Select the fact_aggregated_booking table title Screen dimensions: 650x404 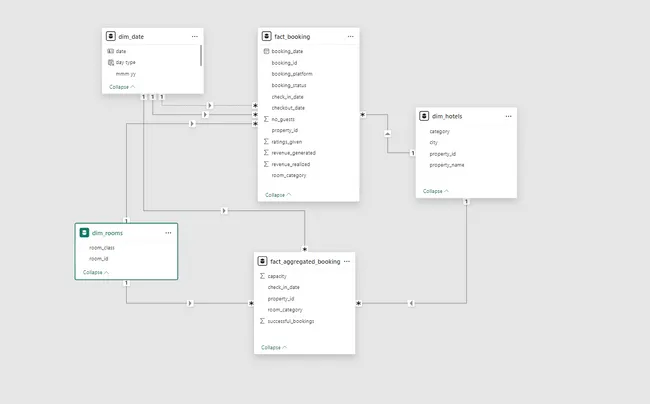click(x=305, y=261)
